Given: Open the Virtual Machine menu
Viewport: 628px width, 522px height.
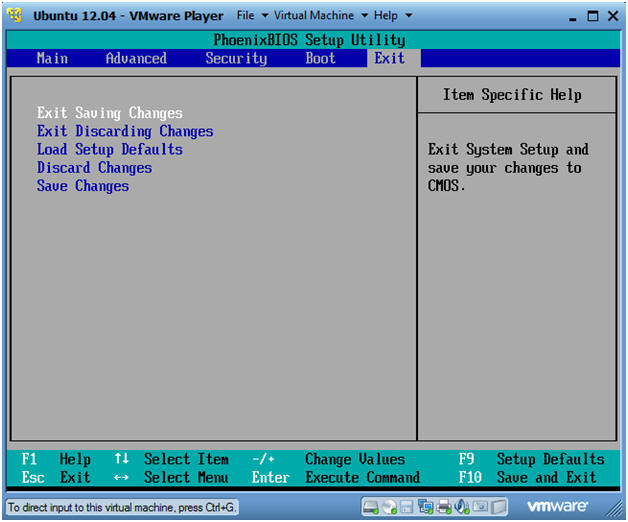Looking at the screenshot, I should 314,16.
